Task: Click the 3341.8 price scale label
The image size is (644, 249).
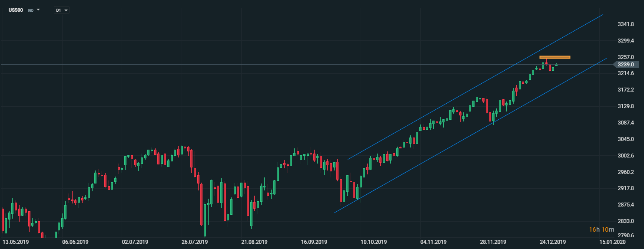Action: (626, 24)
